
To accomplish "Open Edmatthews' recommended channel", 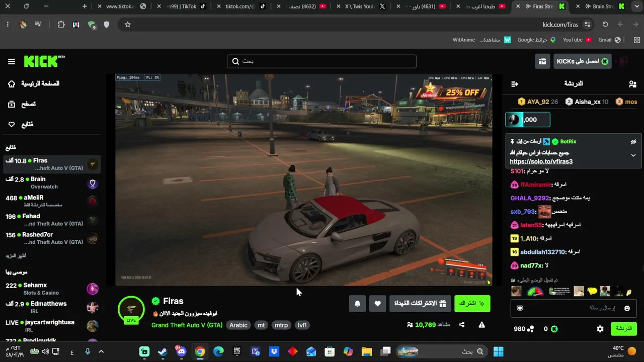I will [x=52, y=307].
